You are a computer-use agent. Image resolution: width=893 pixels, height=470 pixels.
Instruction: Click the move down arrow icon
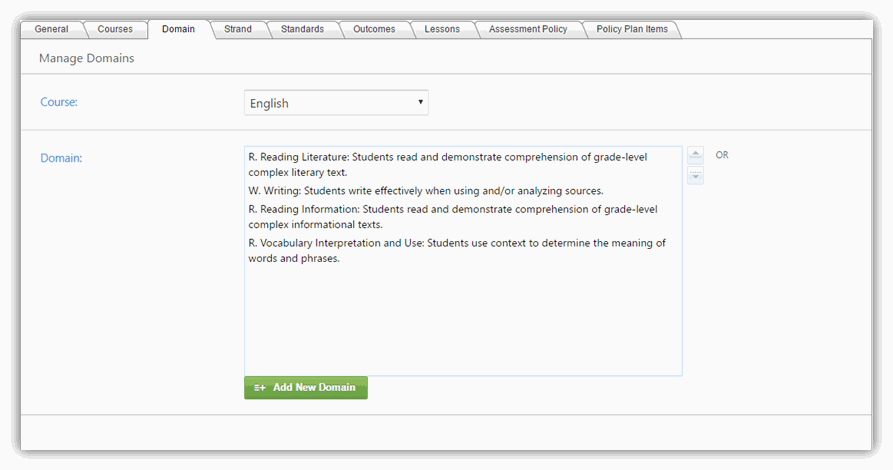(696, 176)
